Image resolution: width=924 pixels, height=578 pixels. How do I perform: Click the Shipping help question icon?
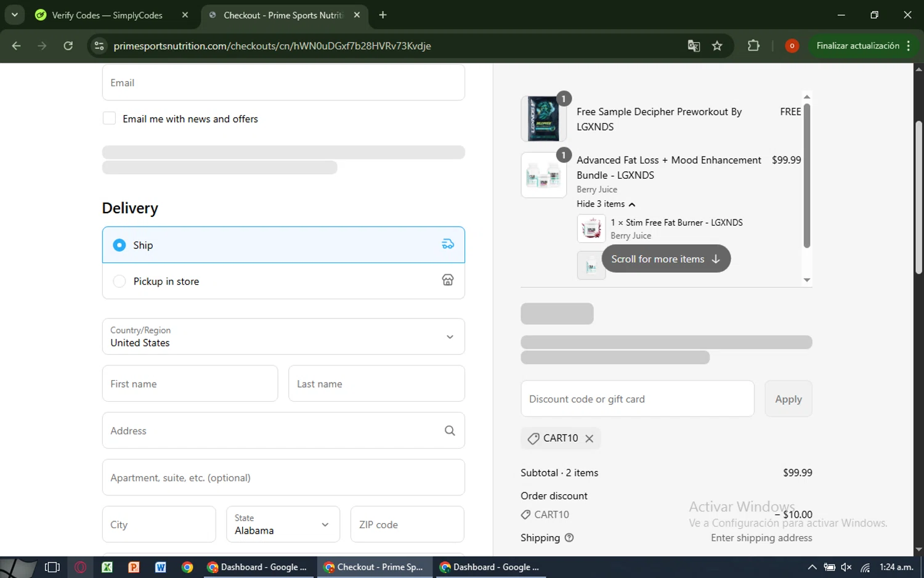(x=569, y=537)
